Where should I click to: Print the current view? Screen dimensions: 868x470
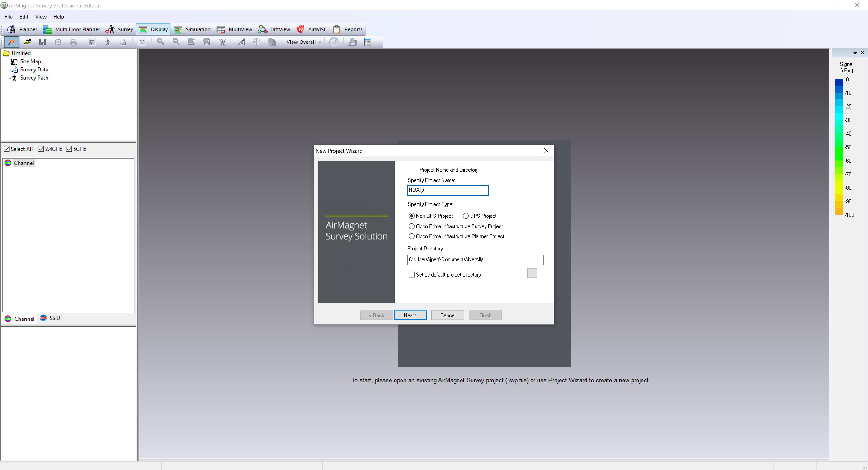[73, 42]
